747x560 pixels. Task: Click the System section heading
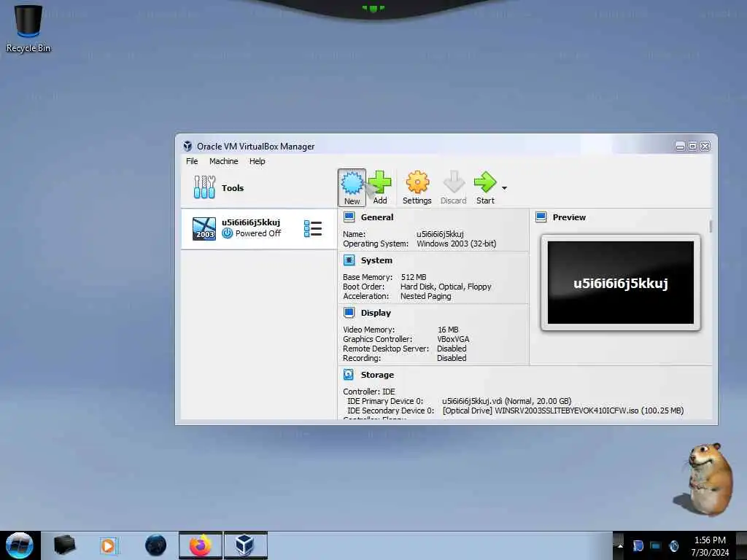[377, 260]
